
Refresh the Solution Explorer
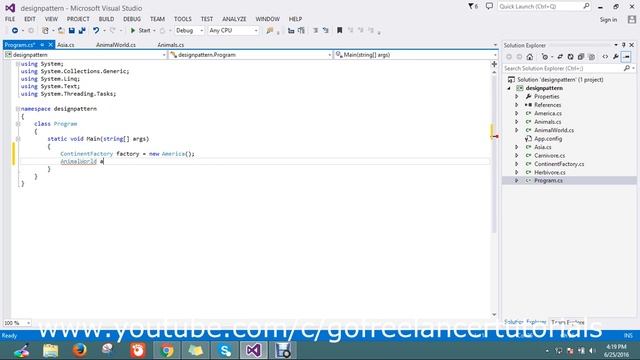point(570,57)
